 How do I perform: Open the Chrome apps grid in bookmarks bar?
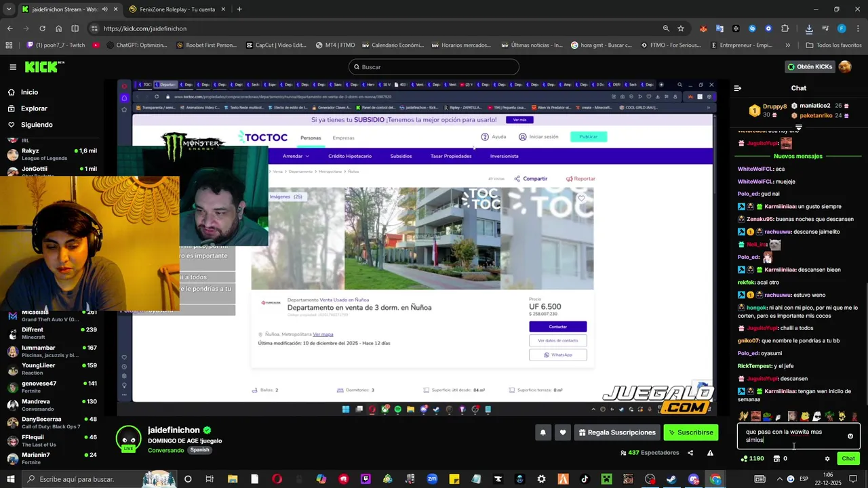tap(9, 45)
